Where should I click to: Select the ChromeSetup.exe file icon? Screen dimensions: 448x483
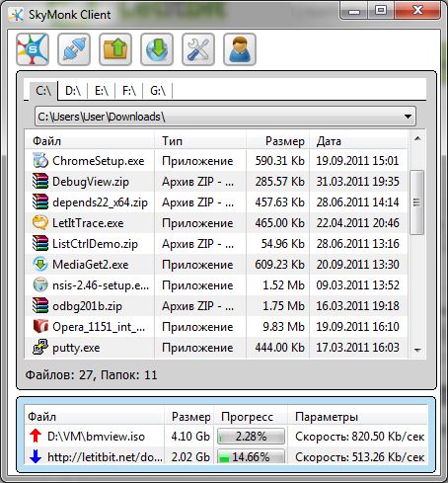pos(40,160)
